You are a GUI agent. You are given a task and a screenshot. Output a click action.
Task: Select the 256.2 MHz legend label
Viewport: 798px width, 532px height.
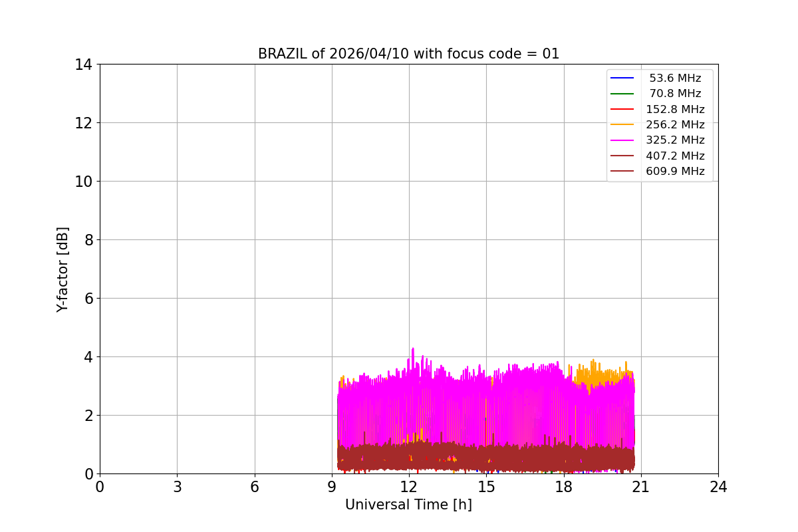(675, 125)
